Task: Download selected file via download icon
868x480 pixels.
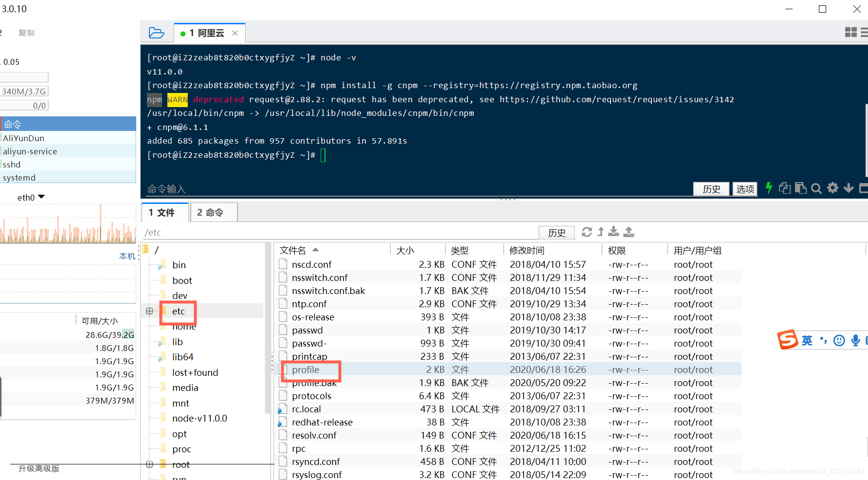Action: click(614, 232)
